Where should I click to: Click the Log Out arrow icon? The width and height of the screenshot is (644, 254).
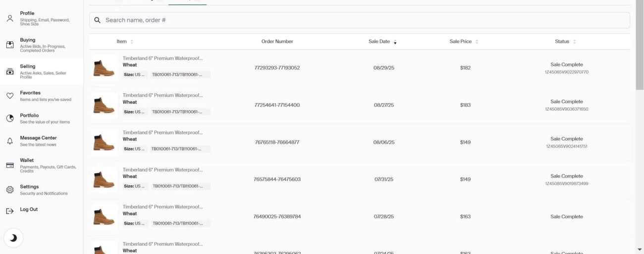coord(10,211)
